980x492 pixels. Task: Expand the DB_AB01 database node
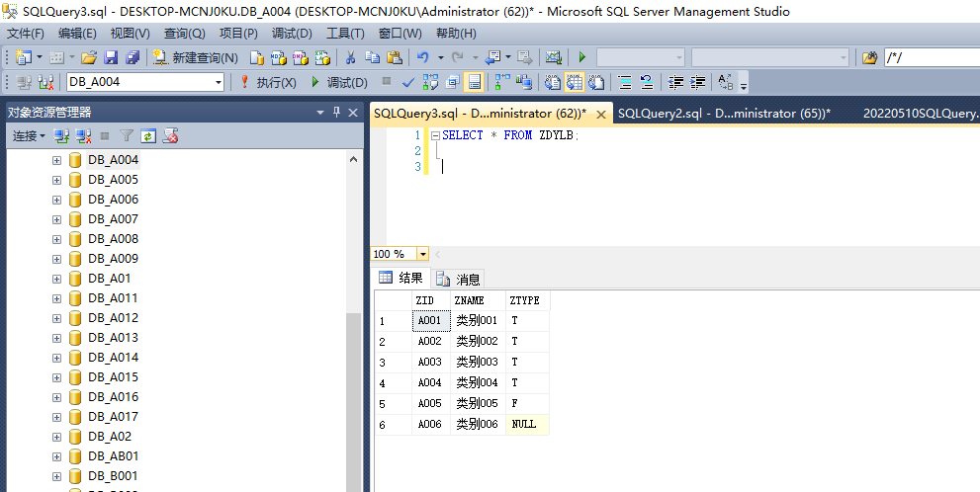pos(57,456)
